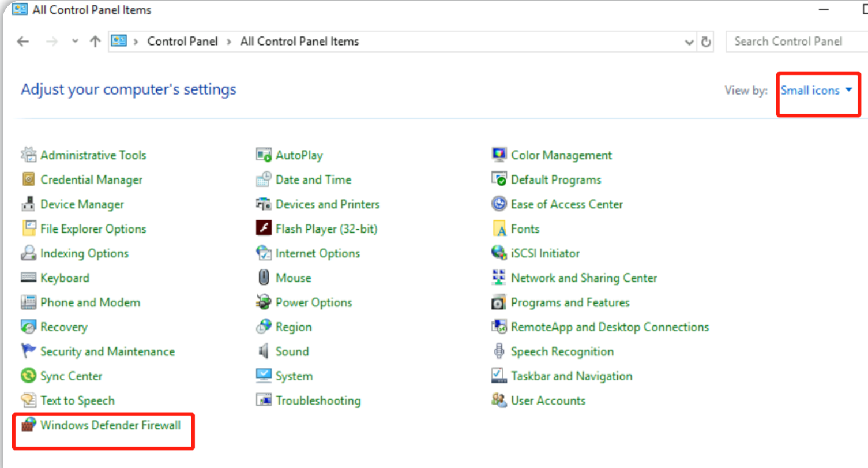
Task: Open Administrative Tools icon
Action: coord(29,155)
